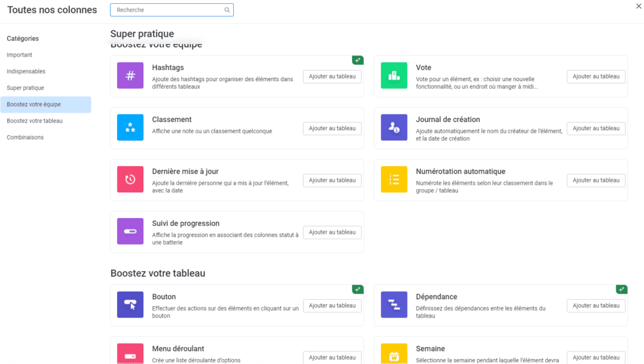The height and width of the screenshot is (364, 644).
Task: Click the Suivi de progression icon
Action: coord(130,231)
